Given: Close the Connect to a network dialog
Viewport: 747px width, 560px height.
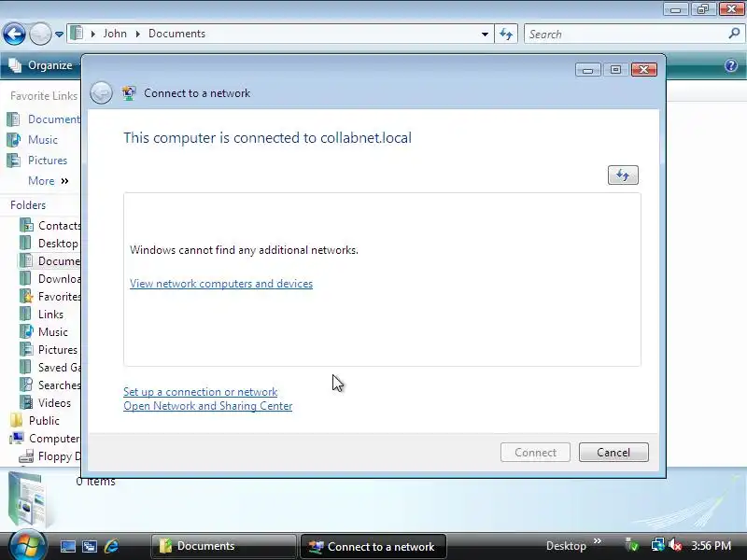Looking at the screenshot, I should coord(644,70).
